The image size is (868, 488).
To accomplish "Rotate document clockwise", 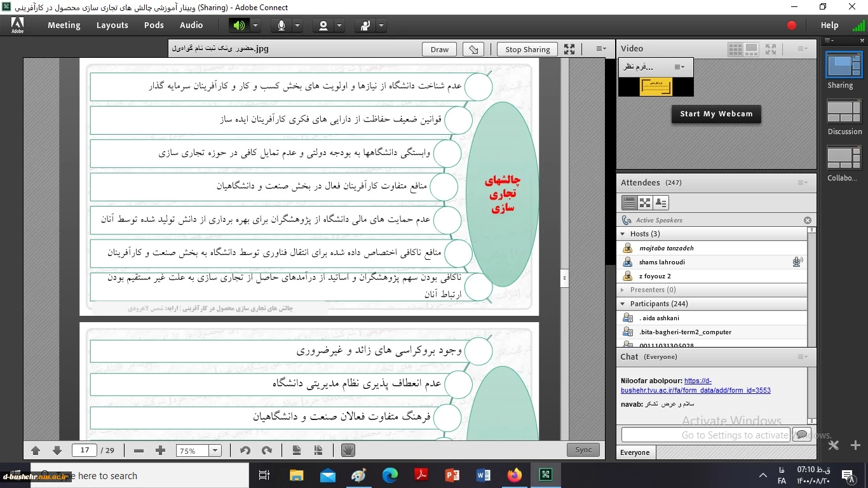I will coord(266,451).
